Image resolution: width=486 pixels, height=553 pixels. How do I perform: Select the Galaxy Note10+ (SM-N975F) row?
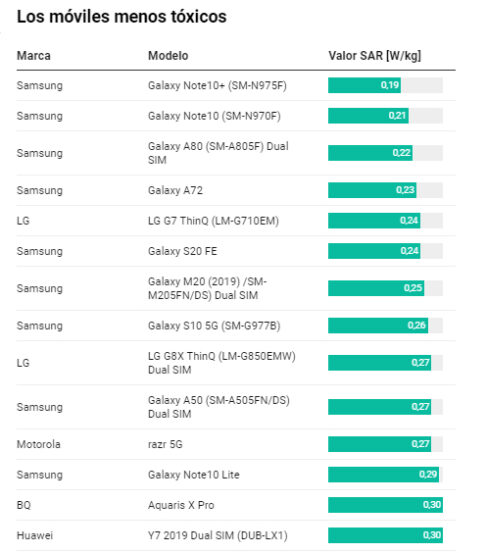pyautogui.click(x=236, y=85)
